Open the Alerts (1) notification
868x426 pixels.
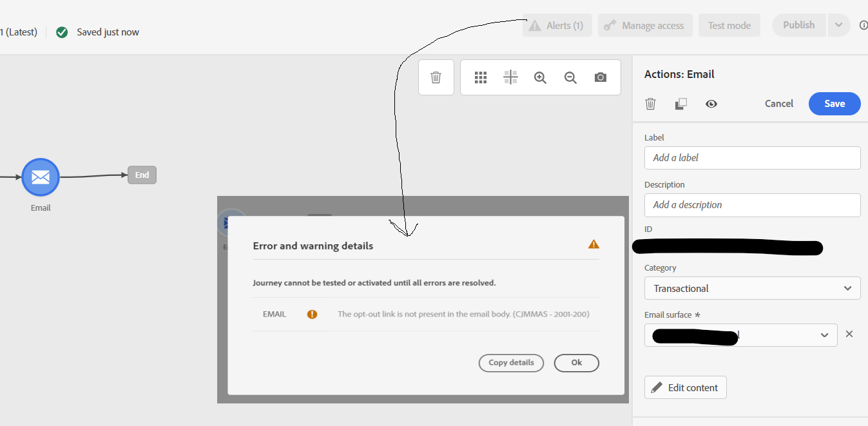tap(557, 25)
